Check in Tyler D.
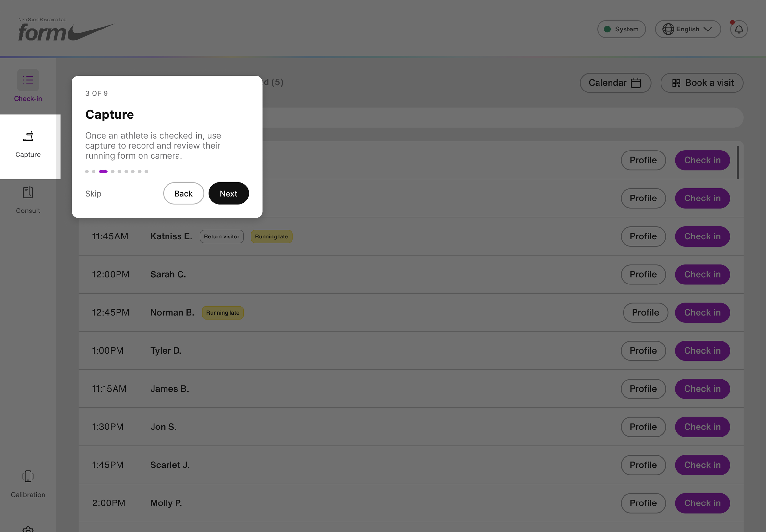The width and height of the screenshot is (766, 532). pyautogui.click(x=702, y=351)
